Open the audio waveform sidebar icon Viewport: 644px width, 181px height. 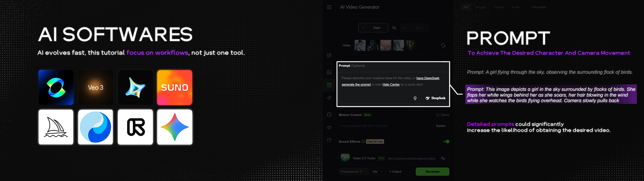click(329, 98)
